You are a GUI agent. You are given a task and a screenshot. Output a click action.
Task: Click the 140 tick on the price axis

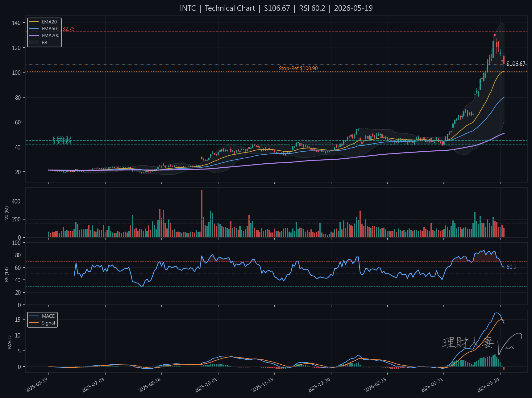[17, 23]
